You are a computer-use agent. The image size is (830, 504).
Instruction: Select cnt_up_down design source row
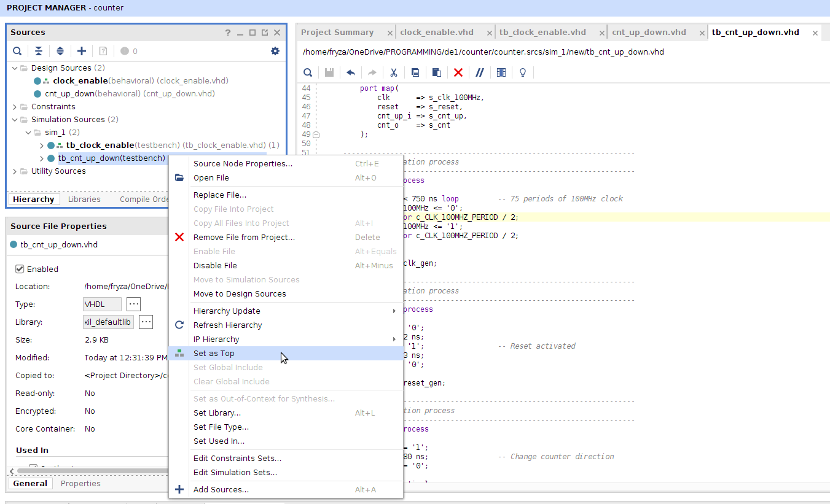tap(124, 93)
